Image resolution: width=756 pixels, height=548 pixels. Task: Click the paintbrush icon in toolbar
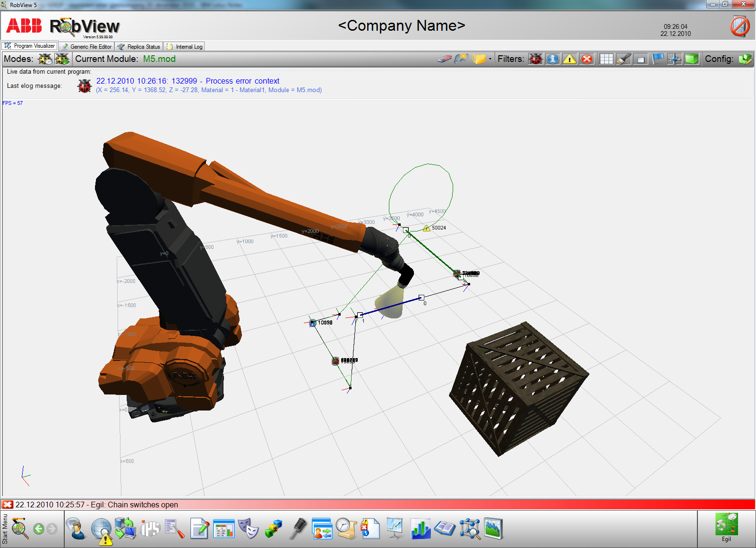tap(623, 59)
